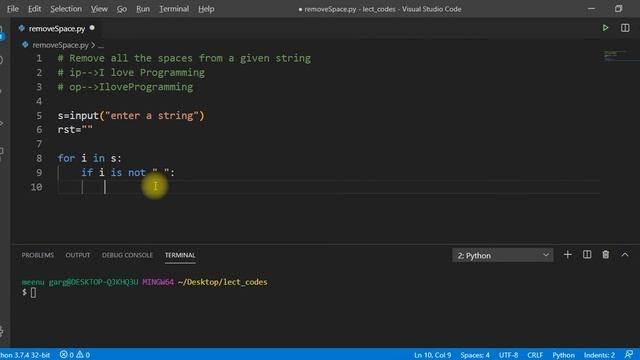
Task: Open the View menu
Action: click(99, 9)
